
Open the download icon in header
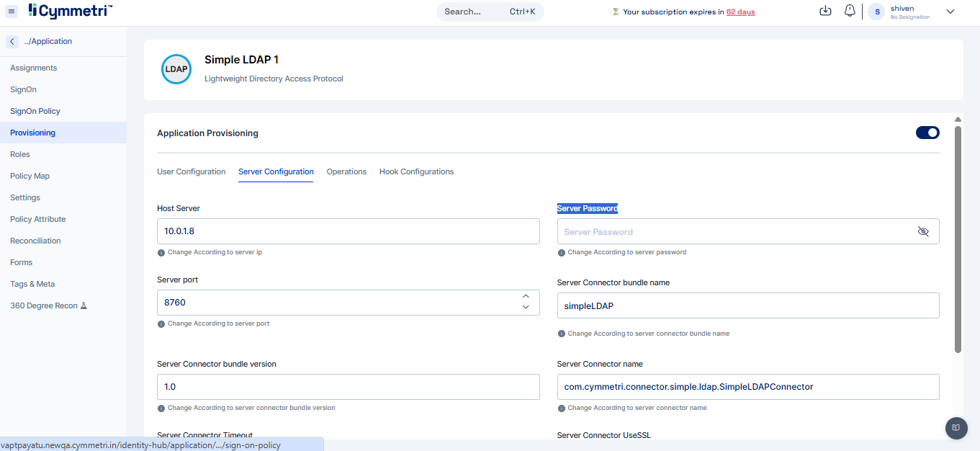826,11
